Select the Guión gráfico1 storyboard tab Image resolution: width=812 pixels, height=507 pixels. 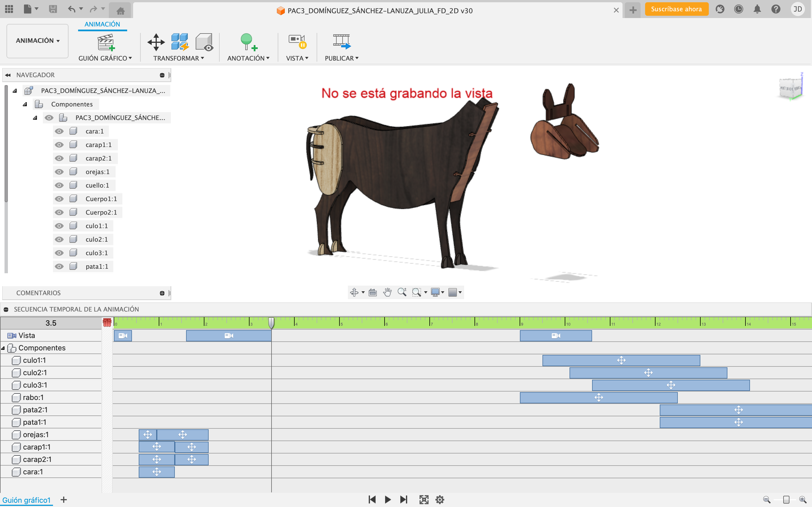(27, 500)
